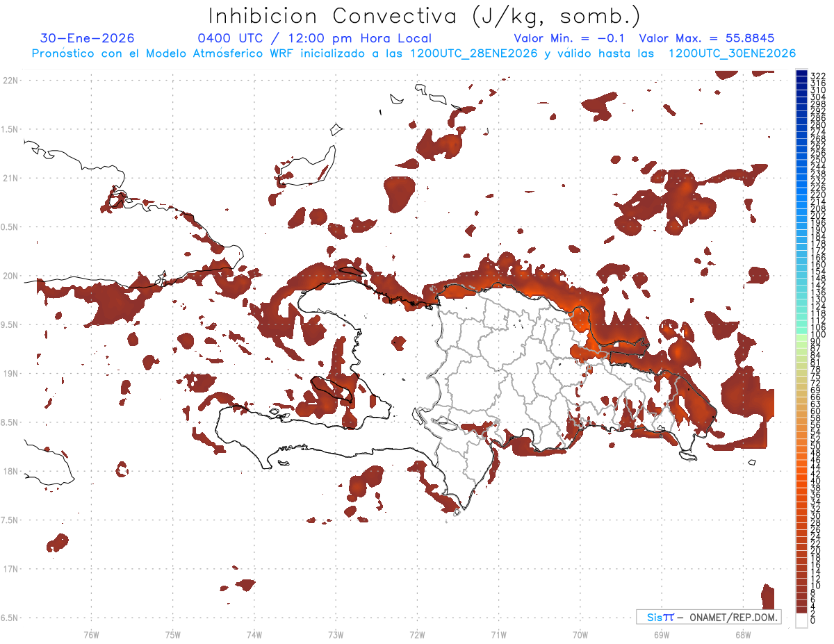The image size is (834, 644).
Task: Select the 0400 UTC local time text
Action: [x=315, y=39]
